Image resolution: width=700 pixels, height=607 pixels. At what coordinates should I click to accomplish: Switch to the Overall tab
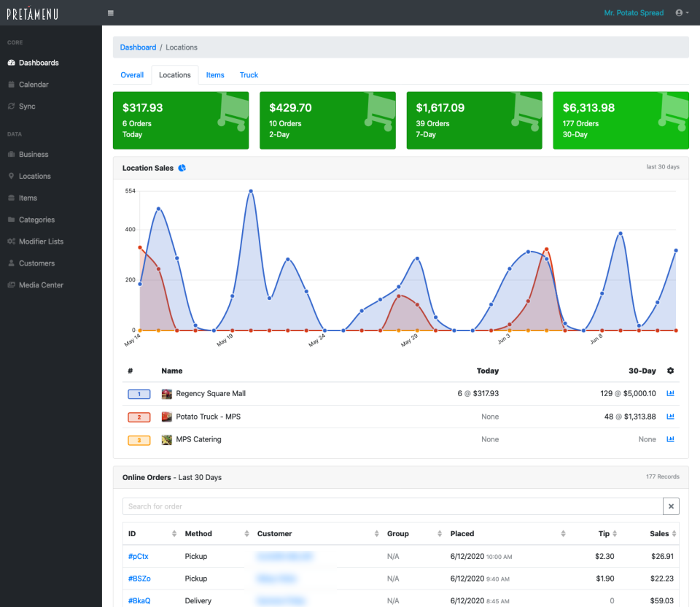pyautogui.click(x=132, y=75)
